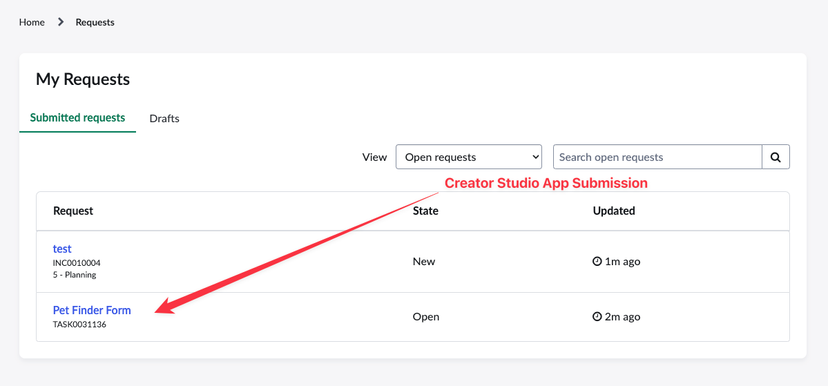Click the TASK0031136 number text

[x=79, y=324]
